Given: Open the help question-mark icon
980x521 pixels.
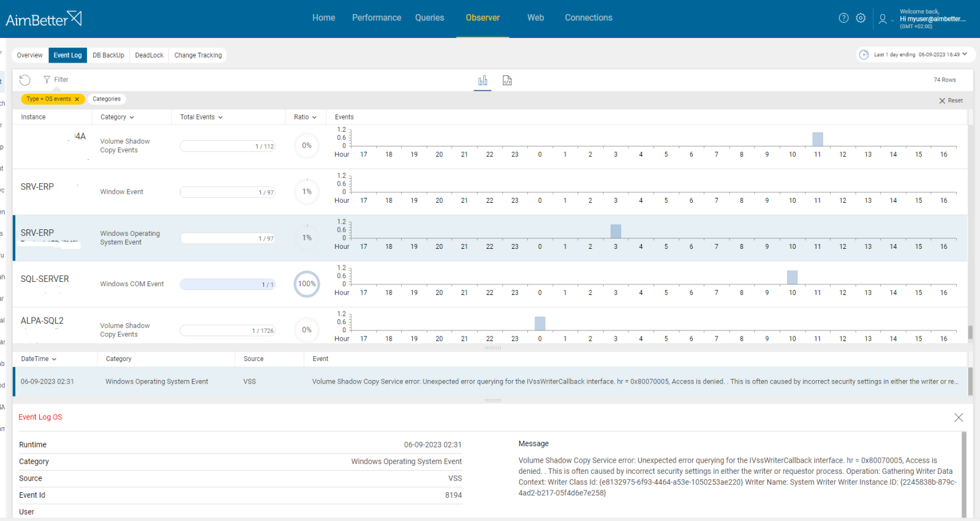Looking at the screenshot, I should 843,18.
